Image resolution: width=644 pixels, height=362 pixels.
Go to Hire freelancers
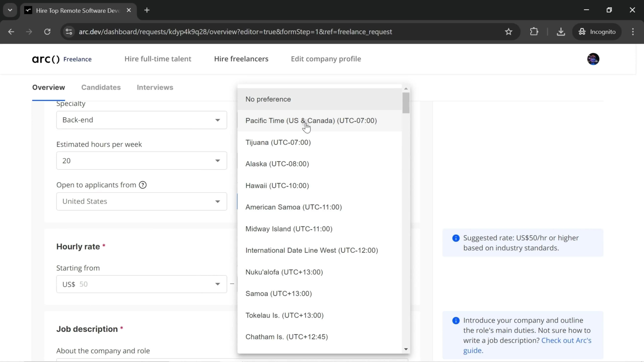(x=241, y=59)
